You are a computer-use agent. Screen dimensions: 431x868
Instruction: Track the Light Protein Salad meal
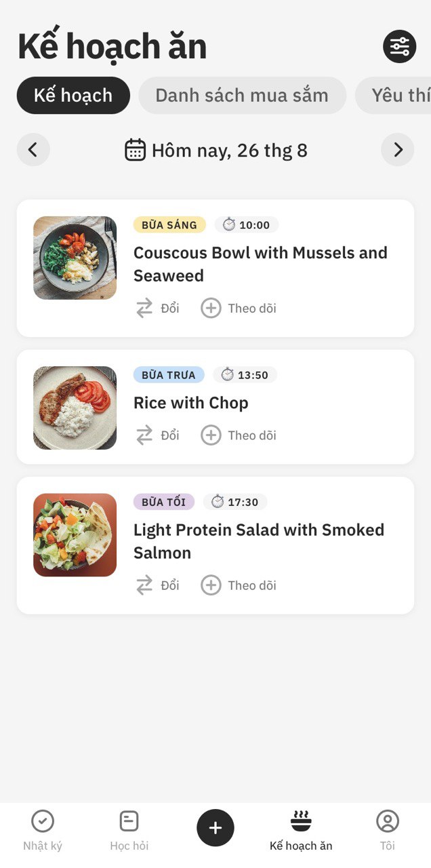[x=239, y=585]
